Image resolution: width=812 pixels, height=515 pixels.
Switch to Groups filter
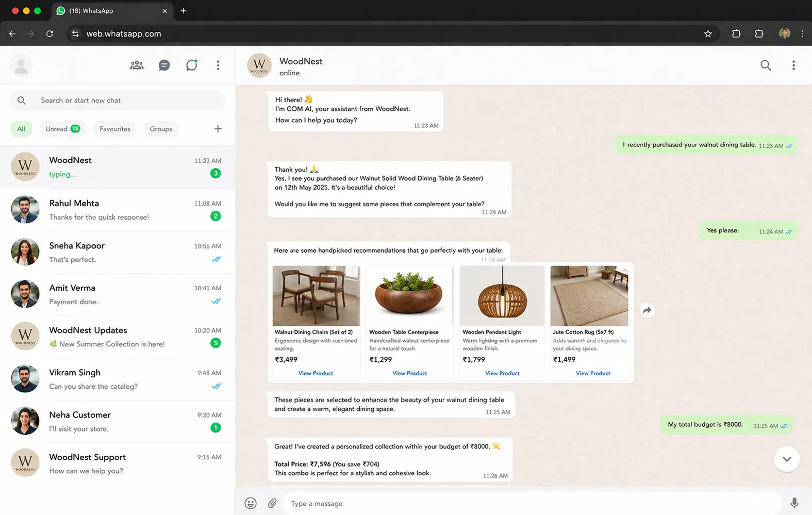click(161, 129)
